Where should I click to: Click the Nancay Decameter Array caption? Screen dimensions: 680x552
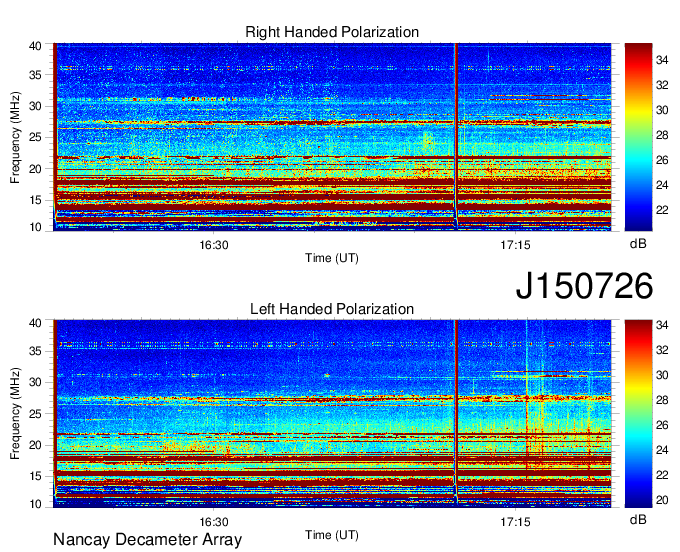pyautogui.click(x=147, y=540)
